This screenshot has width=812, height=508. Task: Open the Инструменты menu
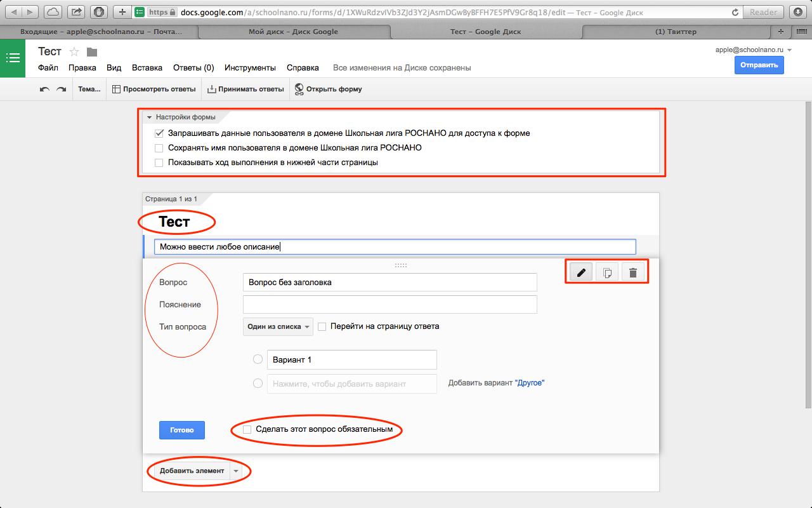click(250, 68)
